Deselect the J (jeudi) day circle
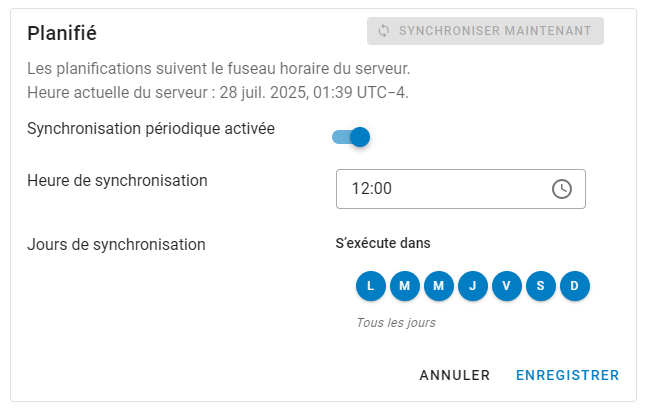 472,286
